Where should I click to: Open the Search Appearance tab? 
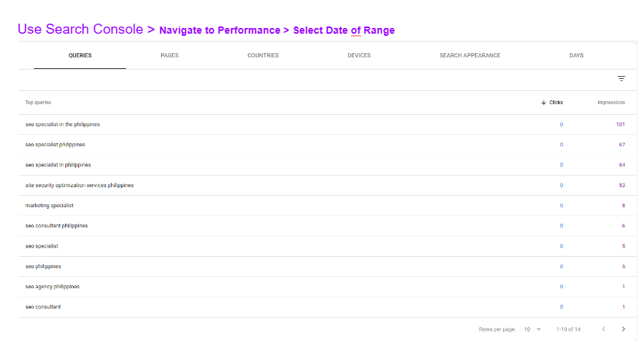click(470, 55)
